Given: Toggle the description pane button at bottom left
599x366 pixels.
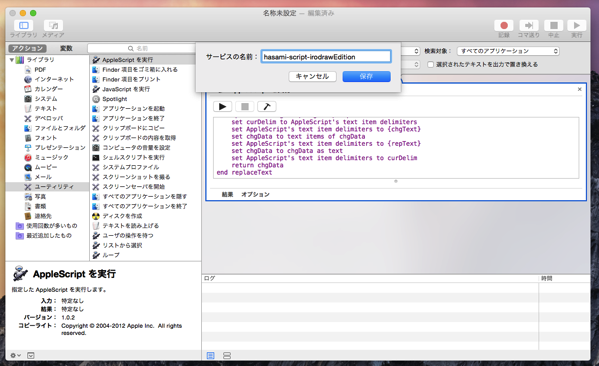Looking at the screenshot, I should click(x=31, y=355).
